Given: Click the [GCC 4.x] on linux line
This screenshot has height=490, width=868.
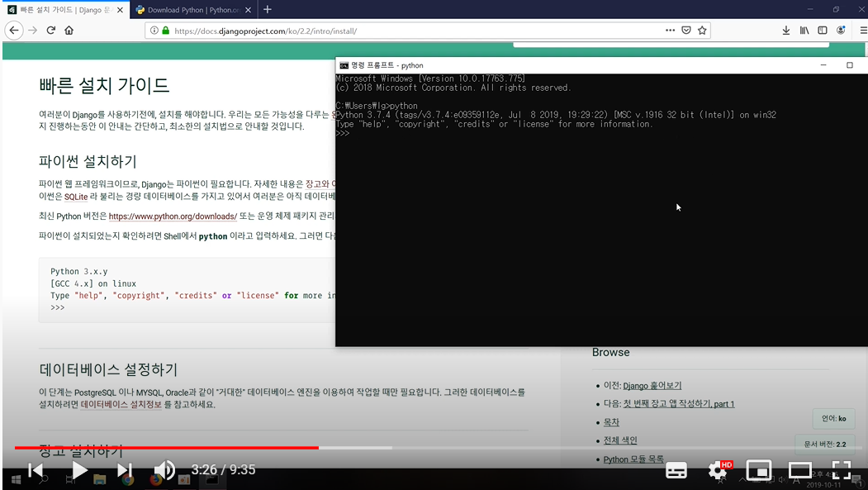Looking at the screenshot, I should (93, 283).
